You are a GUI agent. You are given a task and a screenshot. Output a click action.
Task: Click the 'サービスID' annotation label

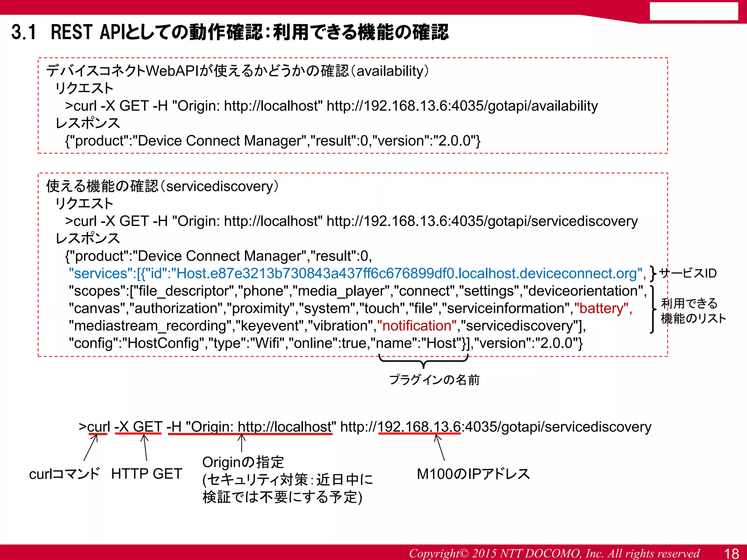tap(688, 273)
